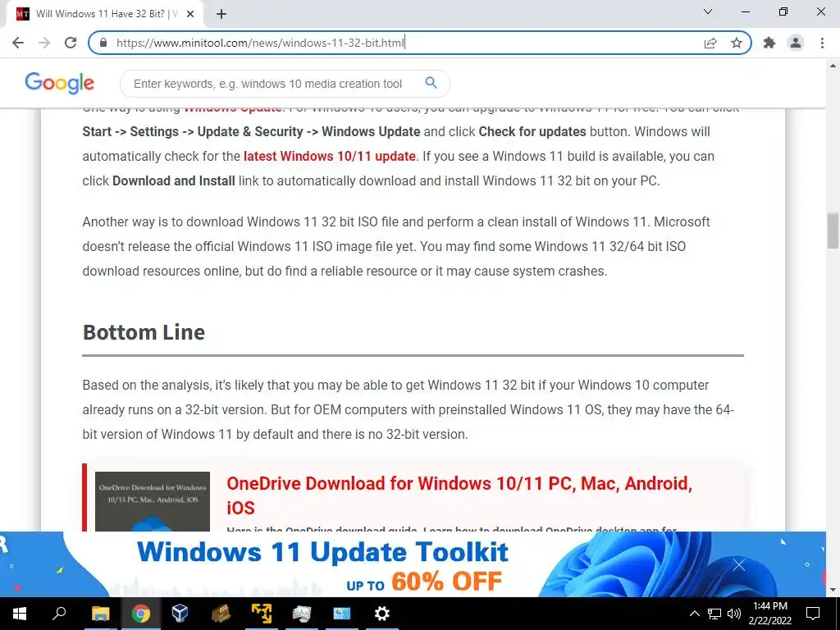View site security lock information
Viewport: 840px width, 630px height.
(103, 43)
